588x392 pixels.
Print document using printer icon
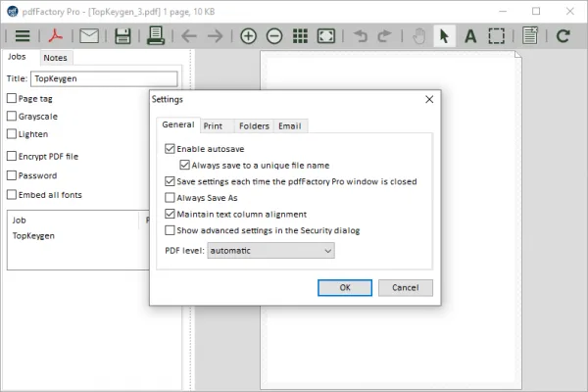(x=156, y=35)
